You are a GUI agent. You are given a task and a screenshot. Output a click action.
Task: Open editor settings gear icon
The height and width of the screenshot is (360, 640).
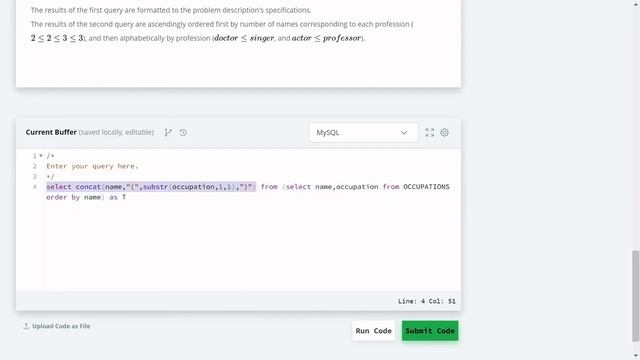click(x=444, y=132)
